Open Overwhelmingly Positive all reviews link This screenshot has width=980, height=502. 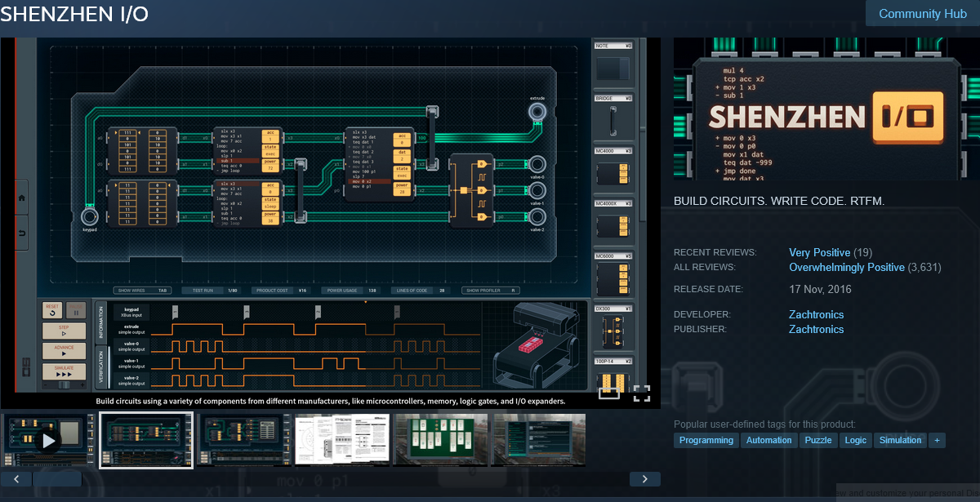click(x=847, y=268)
